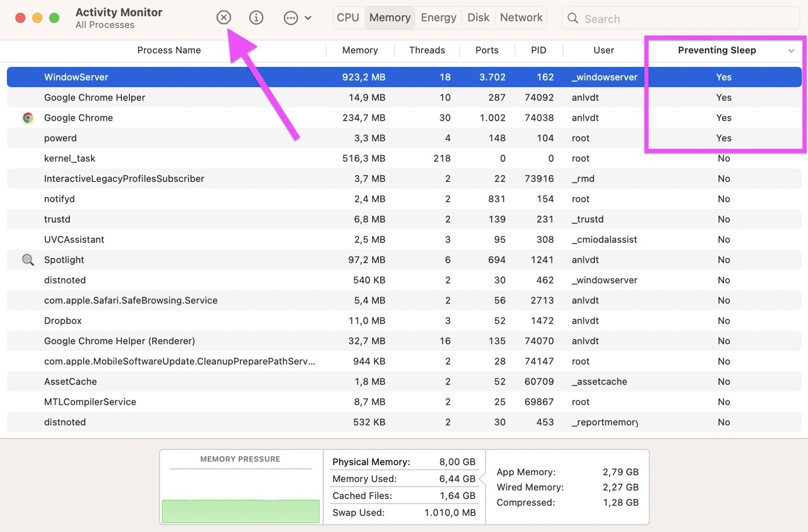The width and height of the screenshot is (808, 532).
Task: Click the _windowserver user of WindowServer
Action: pos(605,77)
